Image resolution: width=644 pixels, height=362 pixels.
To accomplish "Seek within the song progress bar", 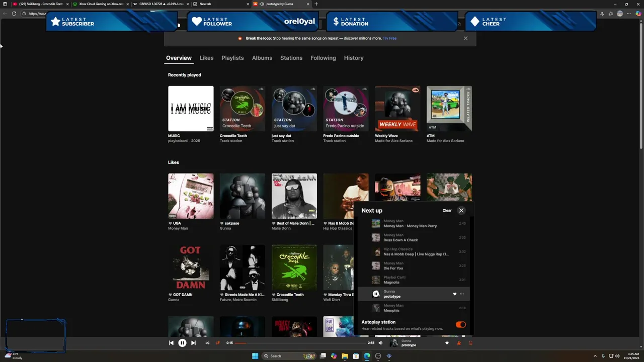I will pos(300,343).
